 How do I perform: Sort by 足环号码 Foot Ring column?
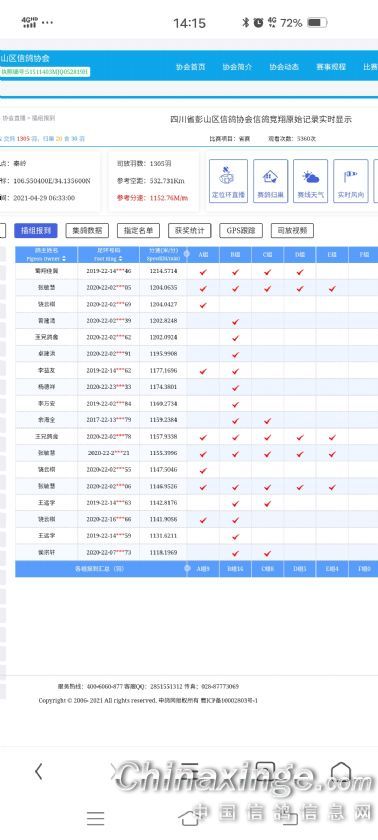tap(109, 254)
